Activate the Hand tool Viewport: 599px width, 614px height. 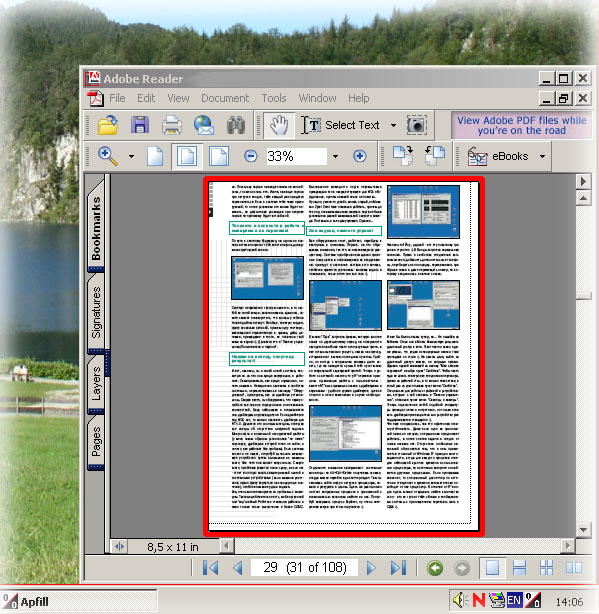pos(279,125)
